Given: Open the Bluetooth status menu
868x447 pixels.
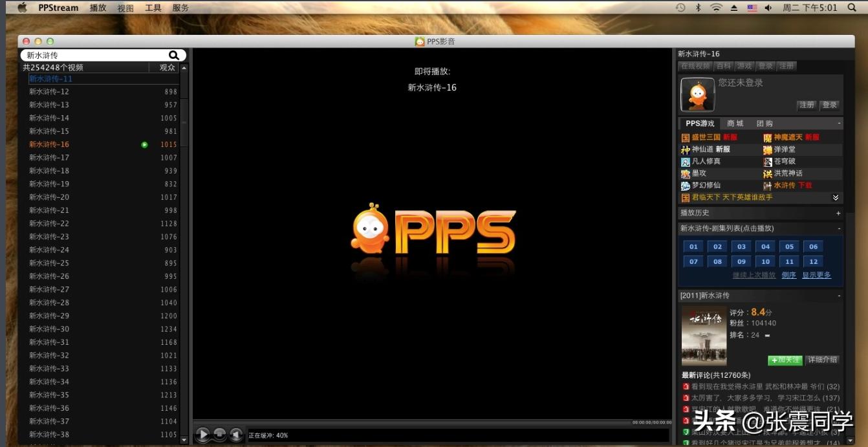Looking at the screenshot, I should point(698,8).
